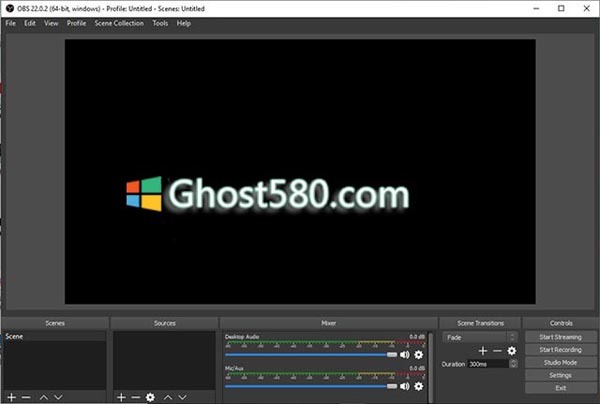Move scene up with arrow icon
Viewport: 600px width, 404px height.
[44, 397]
